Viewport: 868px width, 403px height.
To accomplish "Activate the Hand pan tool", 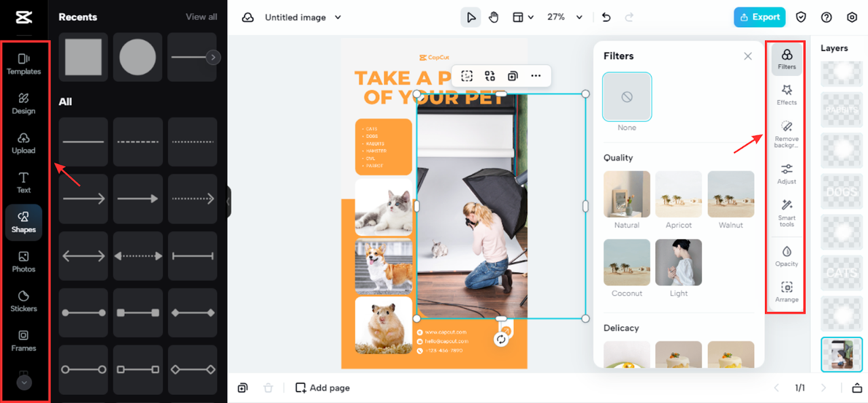I will (x=494, y=18).
